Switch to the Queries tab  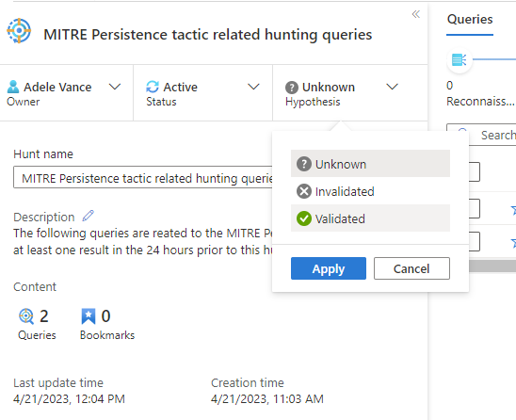point(470,20)
